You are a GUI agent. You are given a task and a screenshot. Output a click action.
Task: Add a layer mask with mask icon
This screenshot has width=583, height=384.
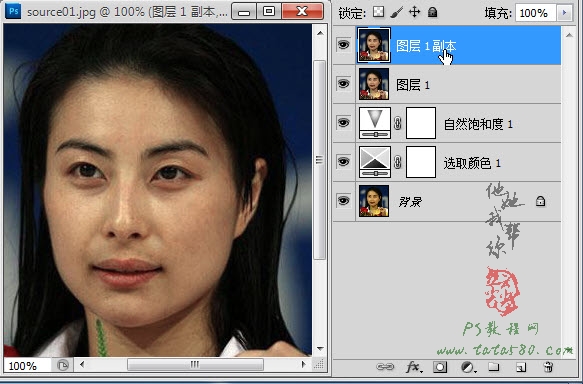point(440,367)
